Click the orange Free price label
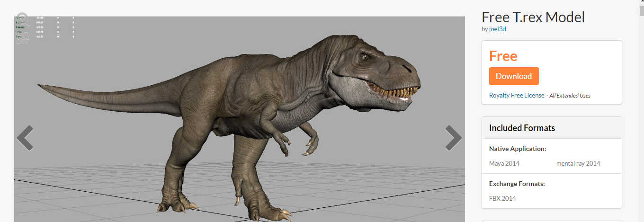This screenshot has height=222, width=644. [x=503, y=56]
